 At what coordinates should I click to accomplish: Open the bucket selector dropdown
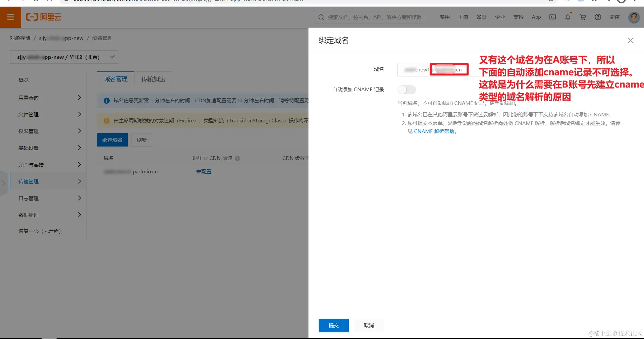pyautogui.click(x=64, y=57)
